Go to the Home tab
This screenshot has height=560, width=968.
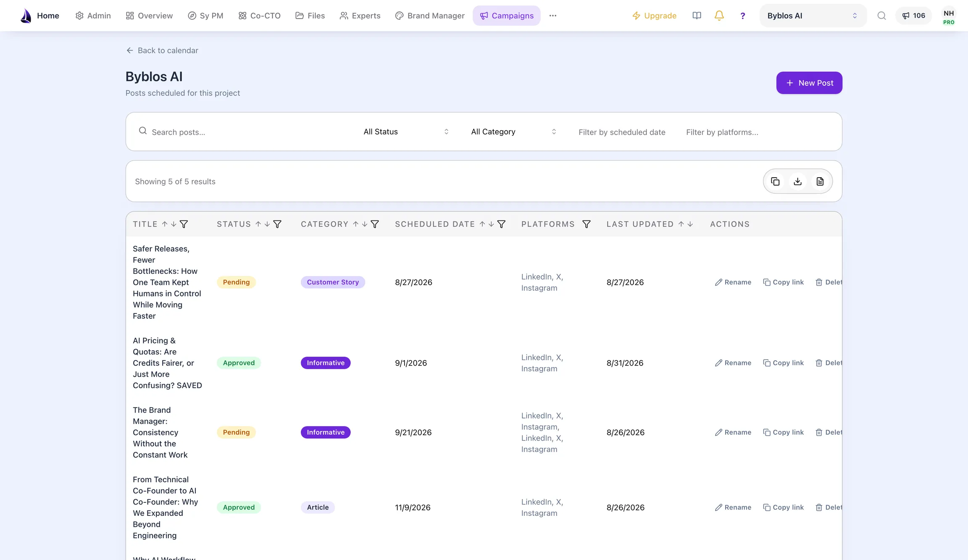pos(48,16)
